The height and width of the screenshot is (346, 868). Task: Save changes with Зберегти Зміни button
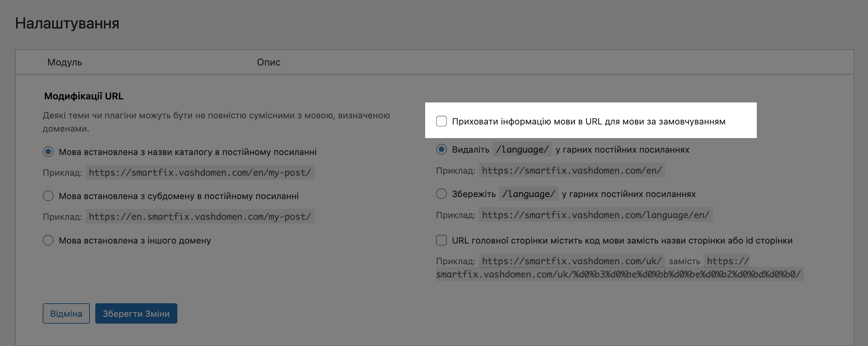pos(136,313)
